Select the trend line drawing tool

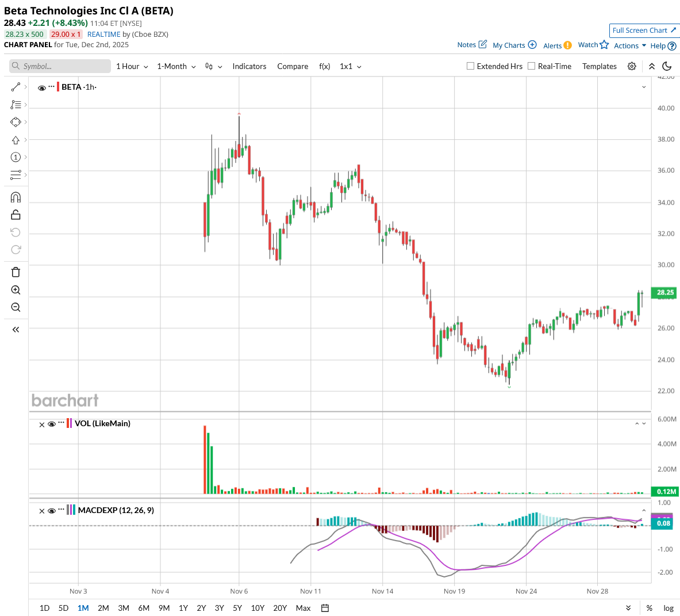16,87
